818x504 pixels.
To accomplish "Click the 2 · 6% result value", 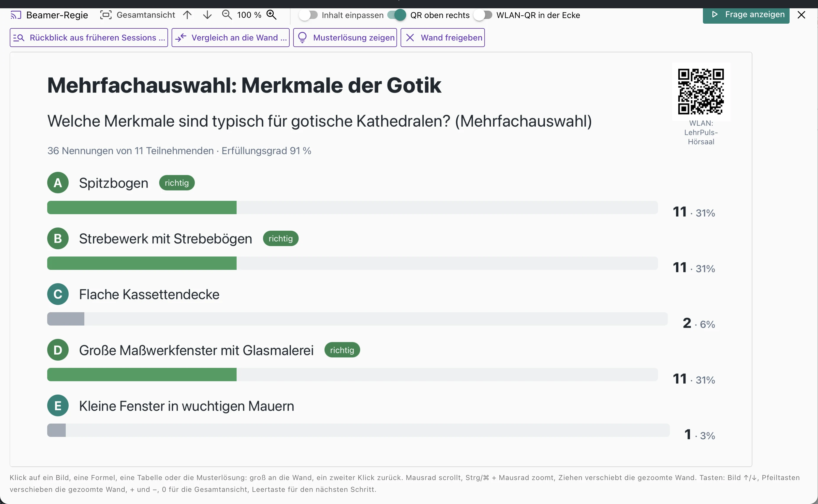I will click(x=699, y=323).
